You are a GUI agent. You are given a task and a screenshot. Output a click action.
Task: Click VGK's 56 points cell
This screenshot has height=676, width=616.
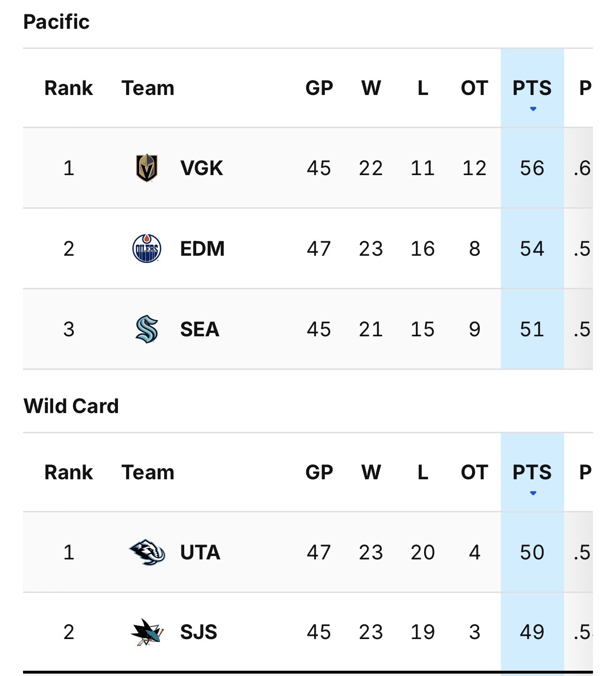[x=532, y=168]
